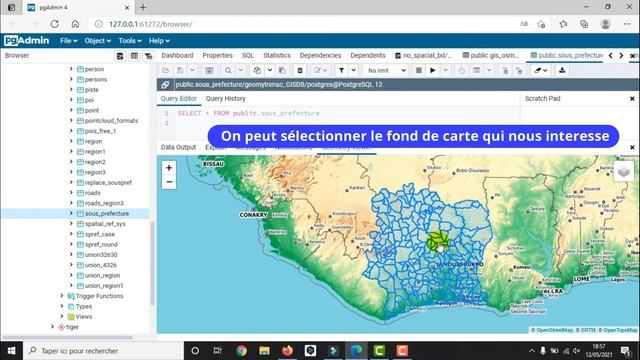Open the Find options dropdown arrow
Viewport: 640px width, 360px height.
(240, 70)
